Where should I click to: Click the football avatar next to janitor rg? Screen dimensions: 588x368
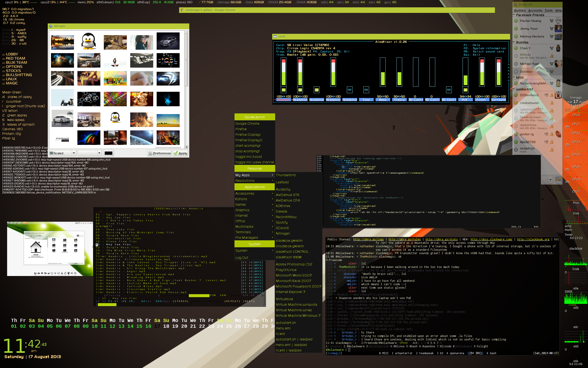point(558,134)
